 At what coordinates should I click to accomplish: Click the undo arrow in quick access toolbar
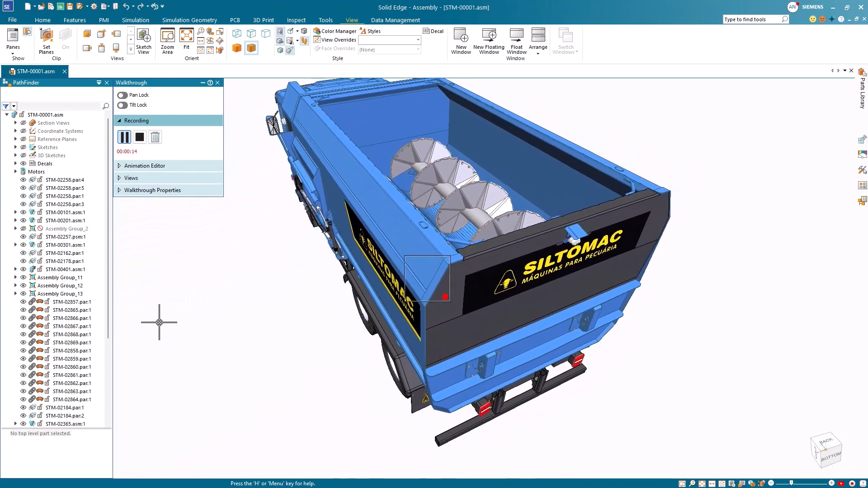coord(126,7)
